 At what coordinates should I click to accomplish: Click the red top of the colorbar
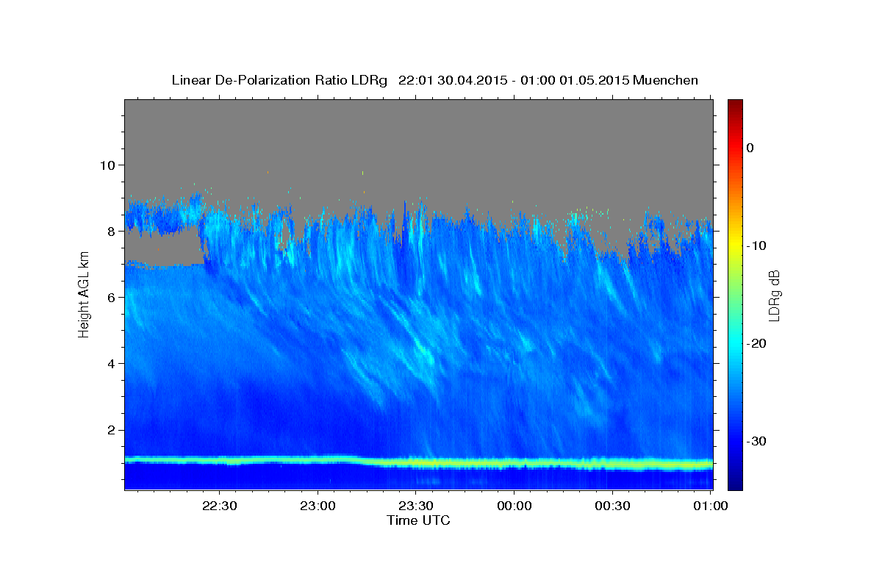coord(735,110)
